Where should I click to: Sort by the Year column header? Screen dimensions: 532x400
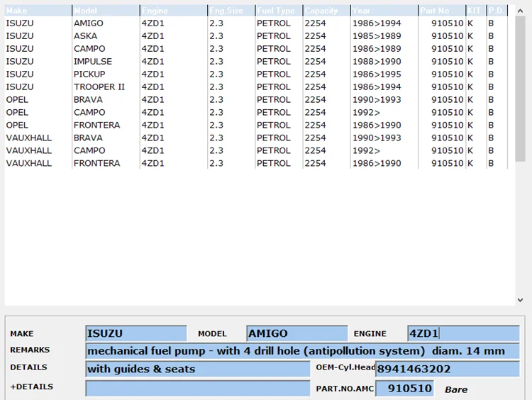[x=383, y=11]
